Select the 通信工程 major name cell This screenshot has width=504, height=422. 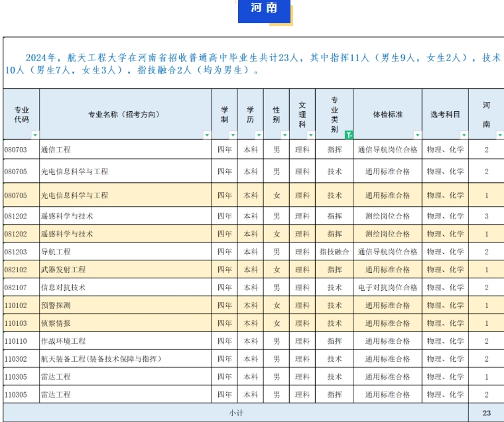click(x=56, y=150)
